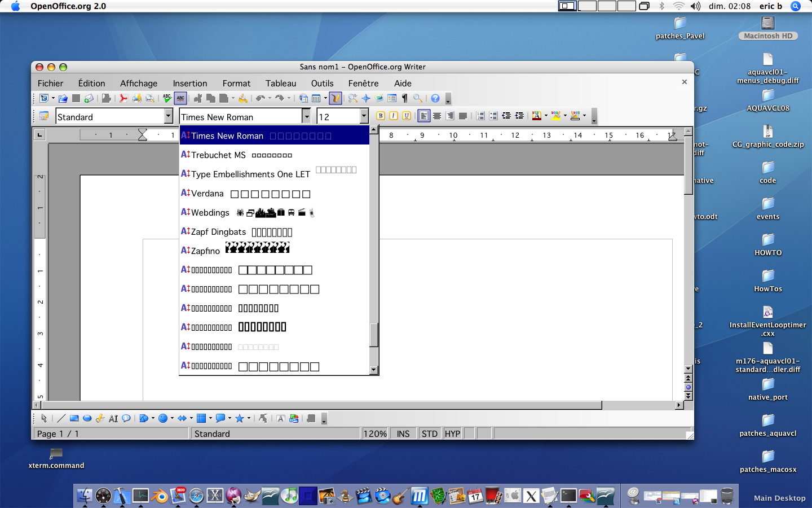Click the New document icon

(x=43, y=98)
